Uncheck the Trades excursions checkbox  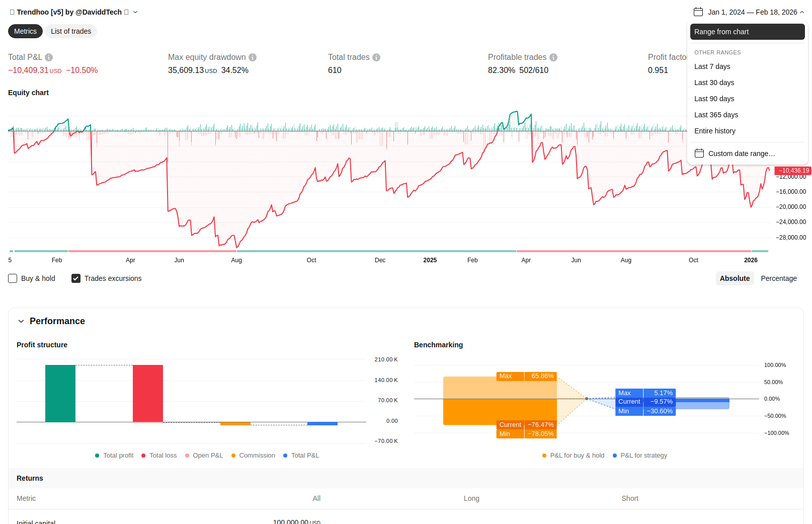point(76,278)
